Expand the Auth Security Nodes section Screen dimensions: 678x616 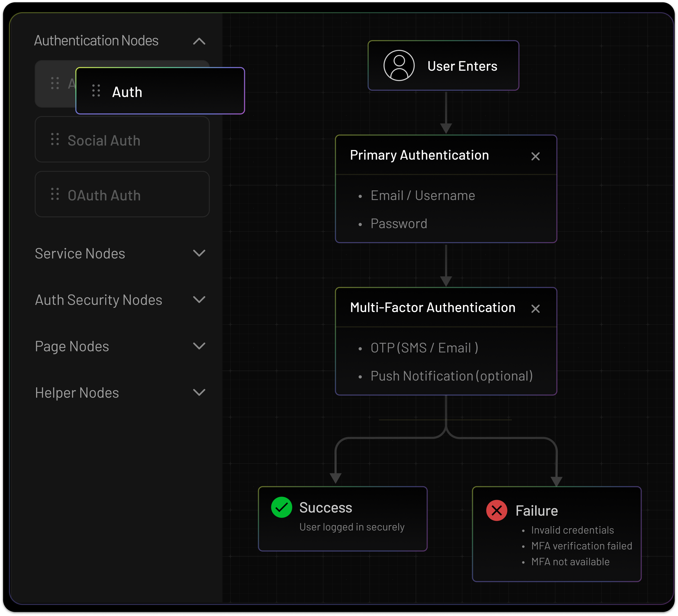pos(199,299)
